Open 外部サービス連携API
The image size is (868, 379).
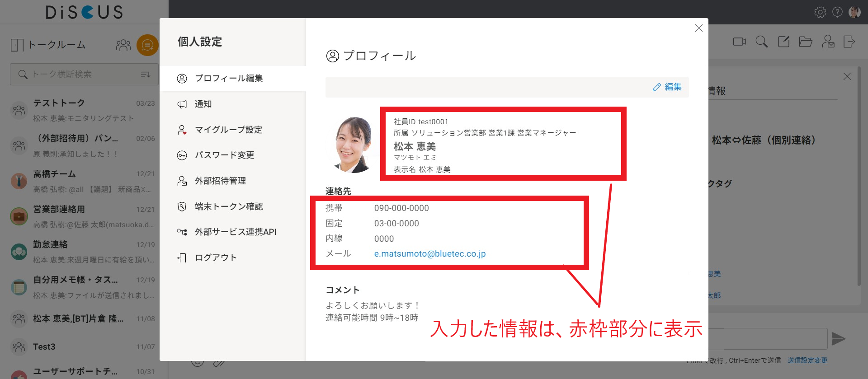(x=232, y=232)
